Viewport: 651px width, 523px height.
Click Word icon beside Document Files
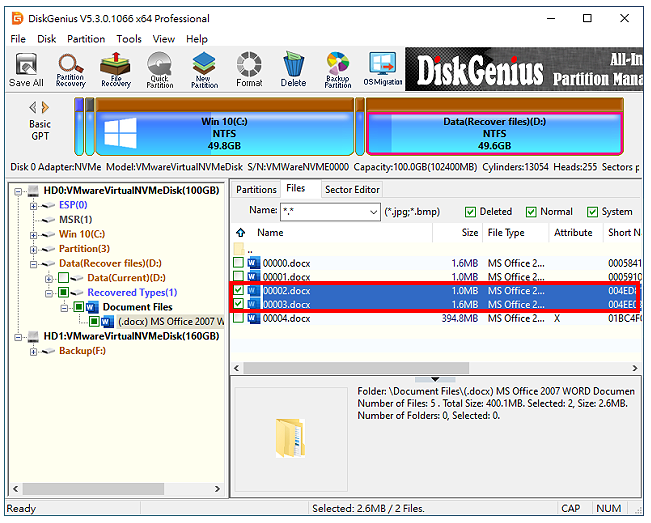coord(93,308)
